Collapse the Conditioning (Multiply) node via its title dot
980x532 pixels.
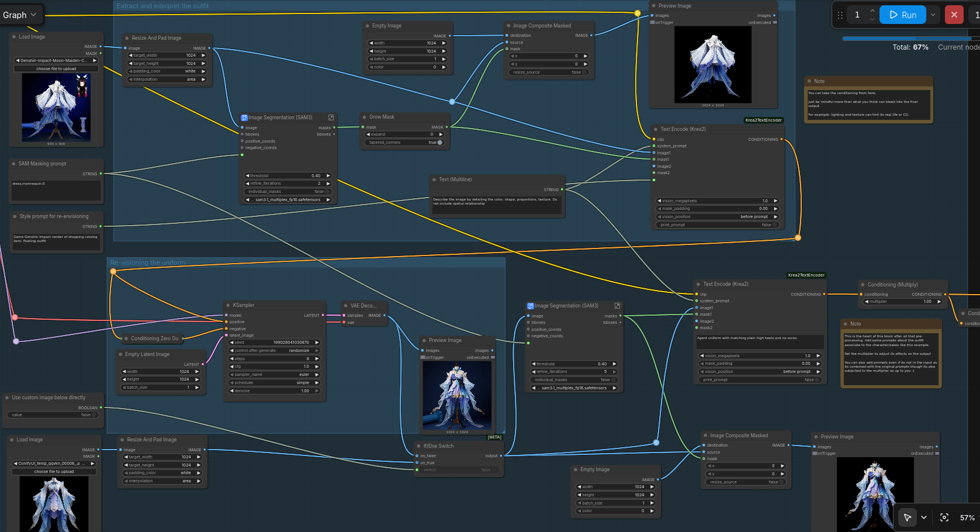tap(862, 285)
